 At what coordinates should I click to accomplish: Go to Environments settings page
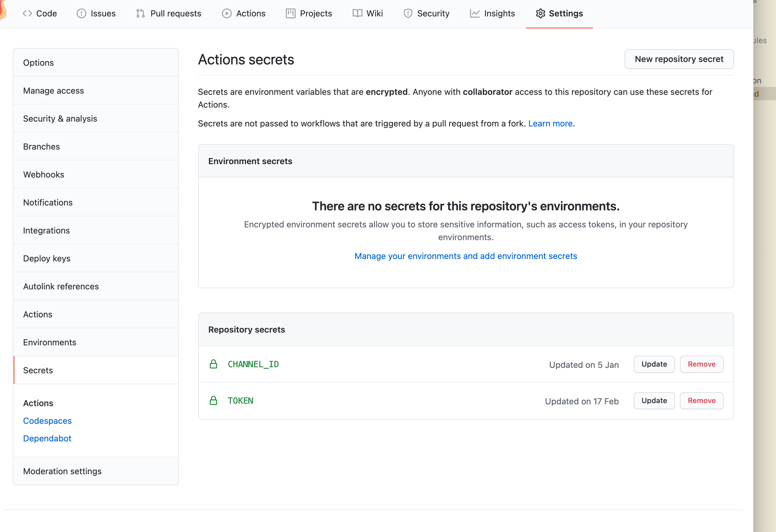point(50,342)
